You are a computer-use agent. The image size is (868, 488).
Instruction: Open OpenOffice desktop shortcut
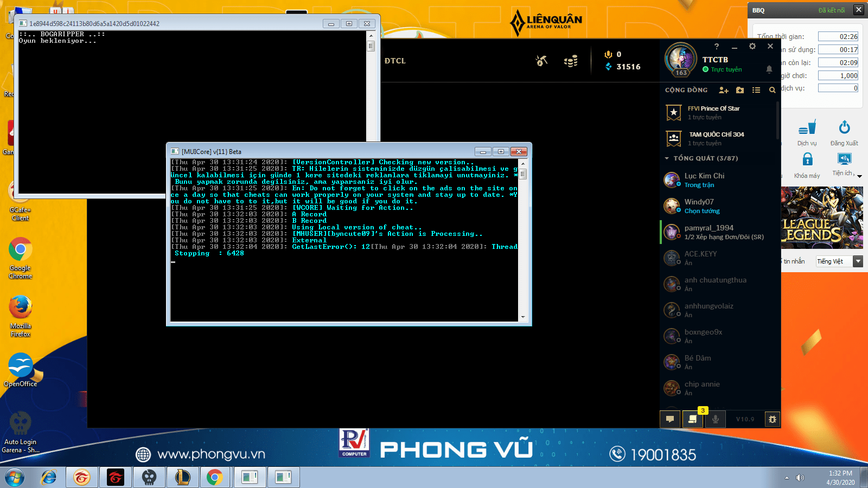pyautogui.click(x=21, y=370)
